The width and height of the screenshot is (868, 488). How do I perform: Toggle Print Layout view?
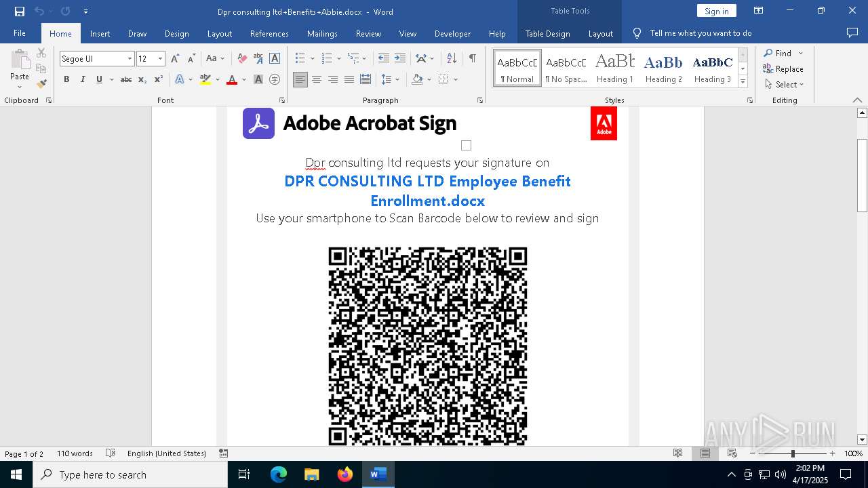point(705,453)
